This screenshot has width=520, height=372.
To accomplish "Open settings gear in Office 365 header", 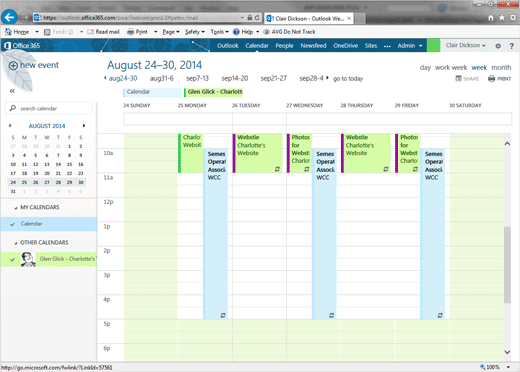I will point(498,46).
